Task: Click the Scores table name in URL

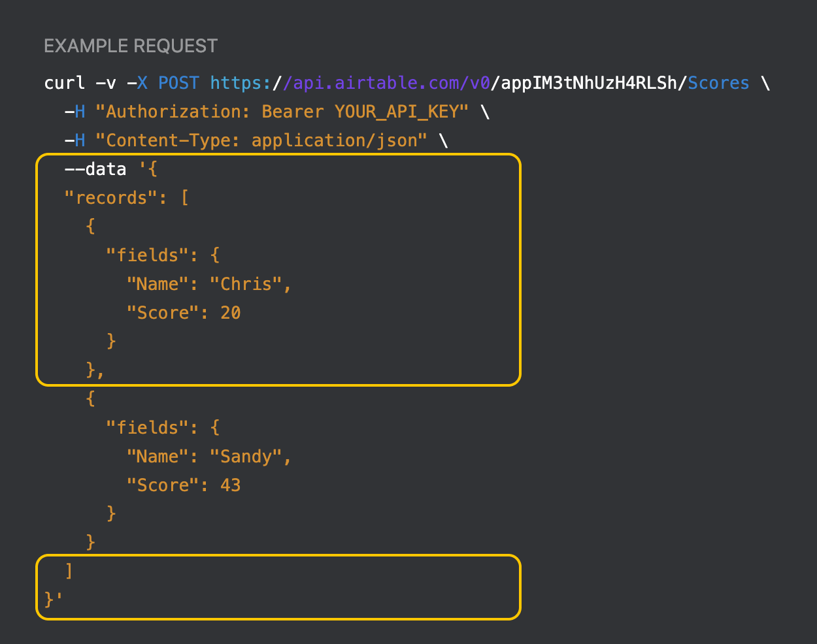Action: coord(718,84)
